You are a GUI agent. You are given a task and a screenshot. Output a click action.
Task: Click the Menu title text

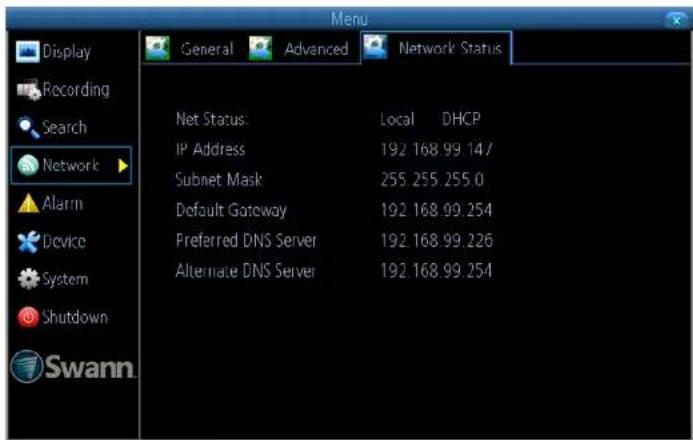[x=349, y=19]
